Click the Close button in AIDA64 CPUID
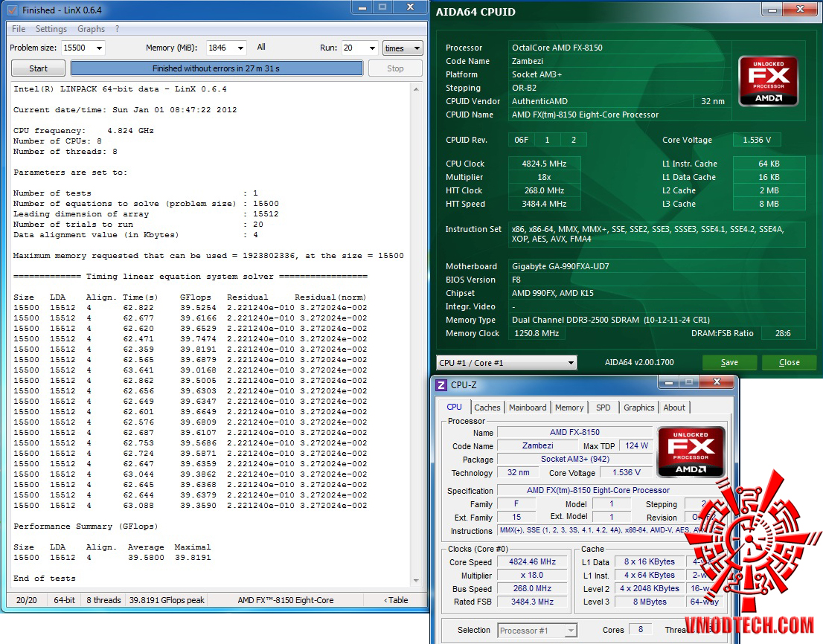This screenshot has height=644, width=823. point(789,362)
